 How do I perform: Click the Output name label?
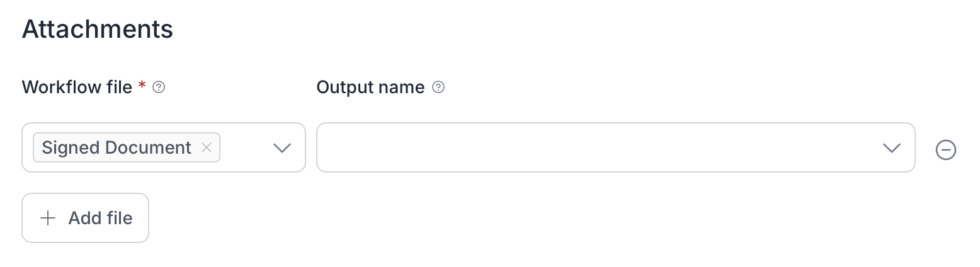click(x=370, y=87)
